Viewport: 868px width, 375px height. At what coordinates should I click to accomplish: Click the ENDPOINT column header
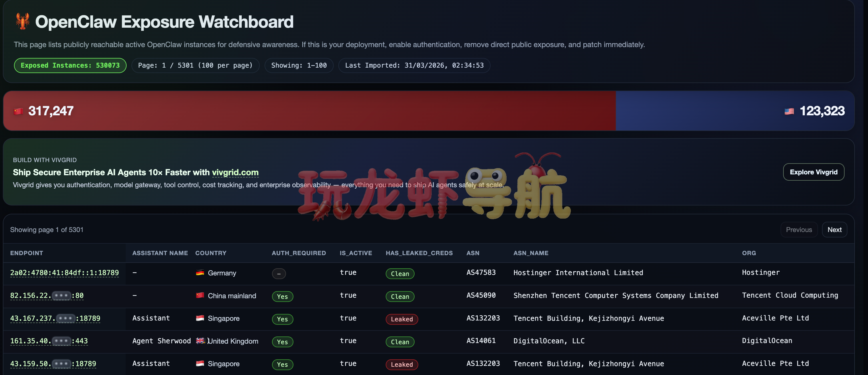tap(27, 253)
